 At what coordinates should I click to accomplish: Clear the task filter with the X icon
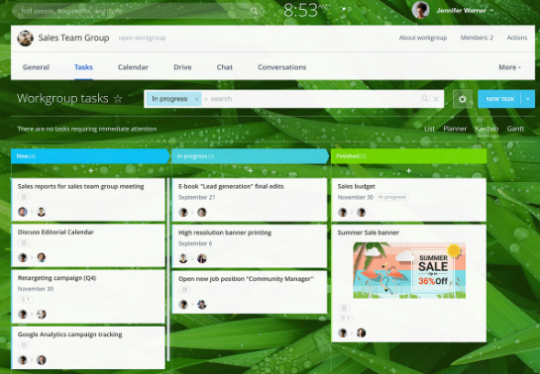click(436, 99)
